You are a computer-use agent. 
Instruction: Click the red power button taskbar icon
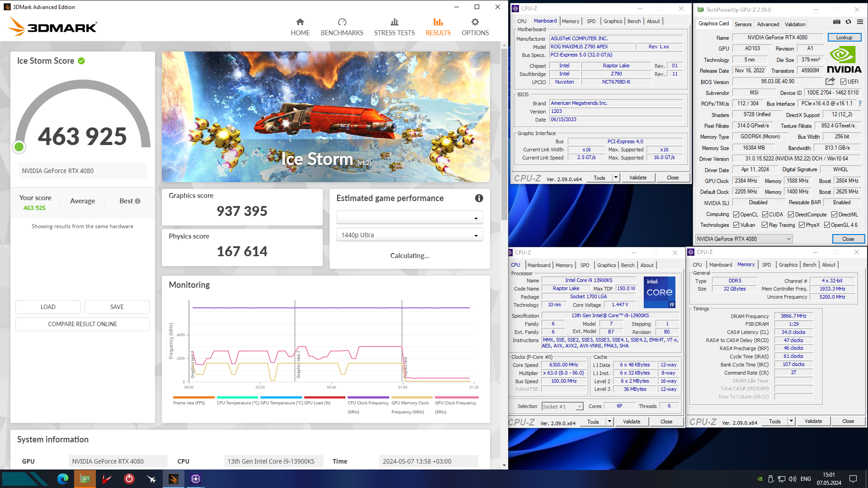[x=129, y=479]
